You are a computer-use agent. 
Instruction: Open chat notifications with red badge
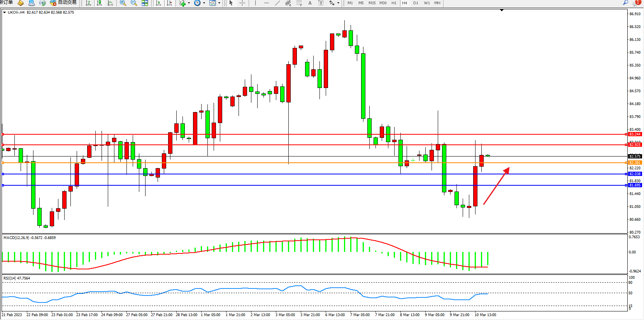coord(637,3)
